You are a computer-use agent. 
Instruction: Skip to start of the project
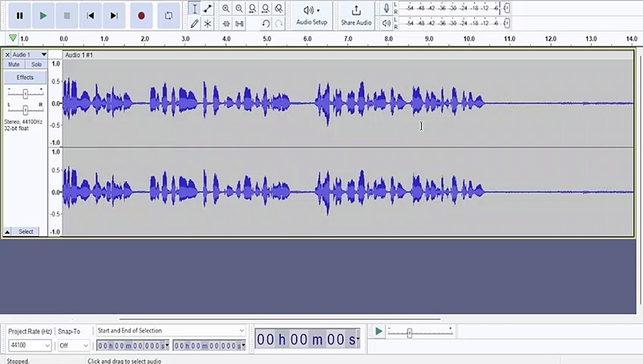coord(90,16)
